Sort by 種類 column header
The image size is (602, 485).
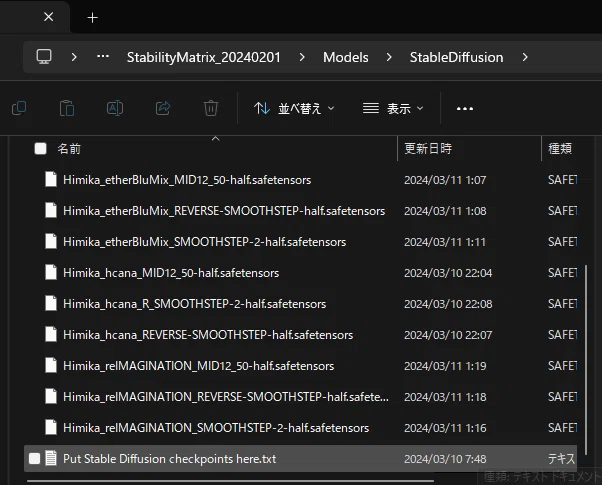coord(560,148)
